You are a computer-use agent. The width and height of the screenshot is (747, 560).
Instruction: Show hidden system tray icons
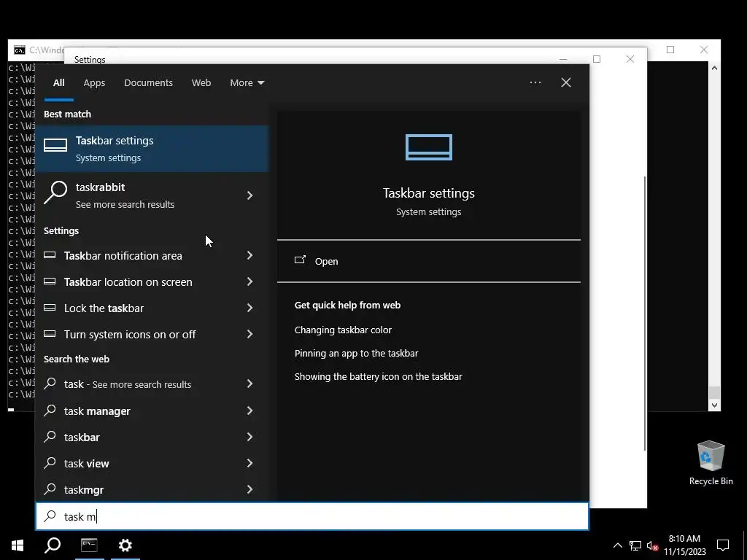(617, 545)
